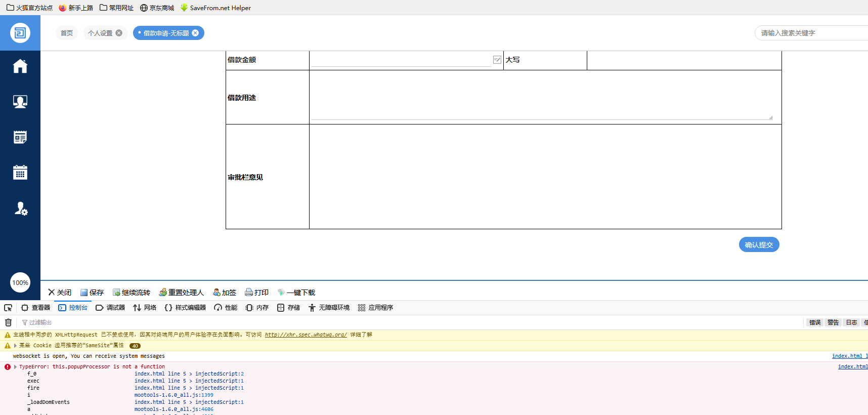Activate the element picker in devtools
The image size is (868, 415).
8,308
